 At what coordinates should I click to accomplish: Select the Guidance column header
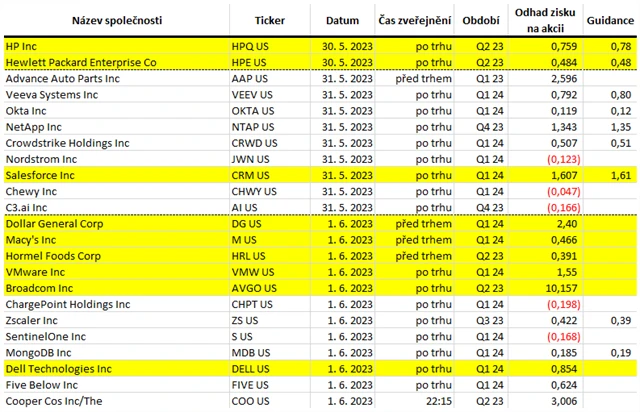coord(610,20)
